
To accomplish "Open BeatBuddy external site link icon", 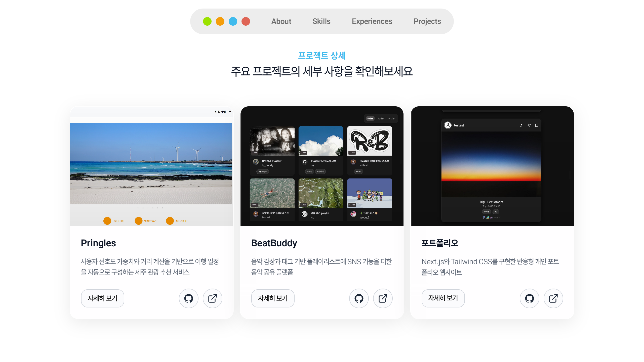I will [x=383, y=298].
